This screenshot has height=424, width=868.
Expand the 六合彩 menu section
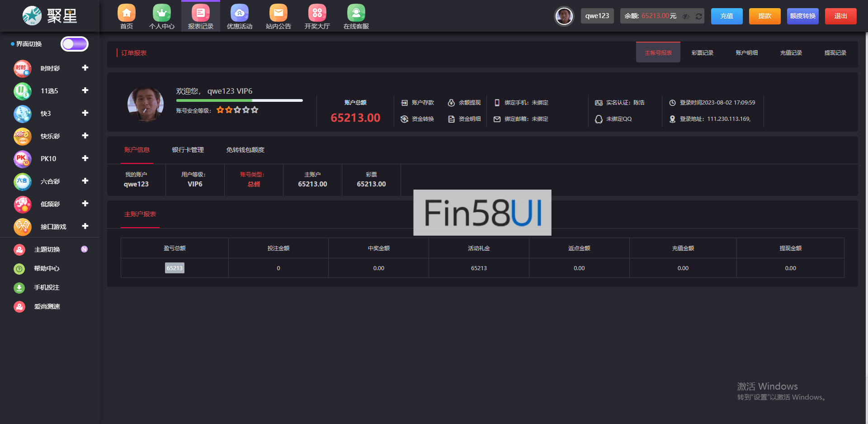tap(85, 181)
